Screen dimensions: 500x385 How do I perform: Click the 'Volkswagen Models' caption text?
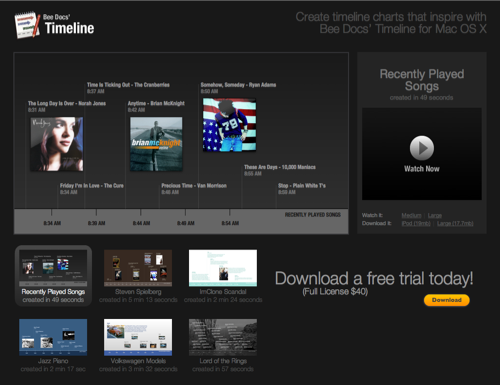[x=138, y=361]
